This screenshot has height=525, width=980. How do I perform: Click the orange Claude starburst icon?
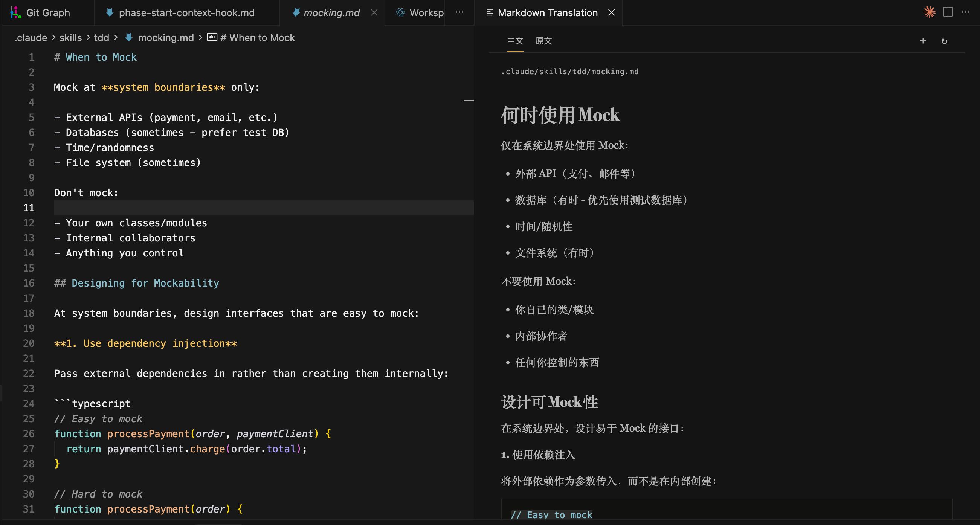930,12
